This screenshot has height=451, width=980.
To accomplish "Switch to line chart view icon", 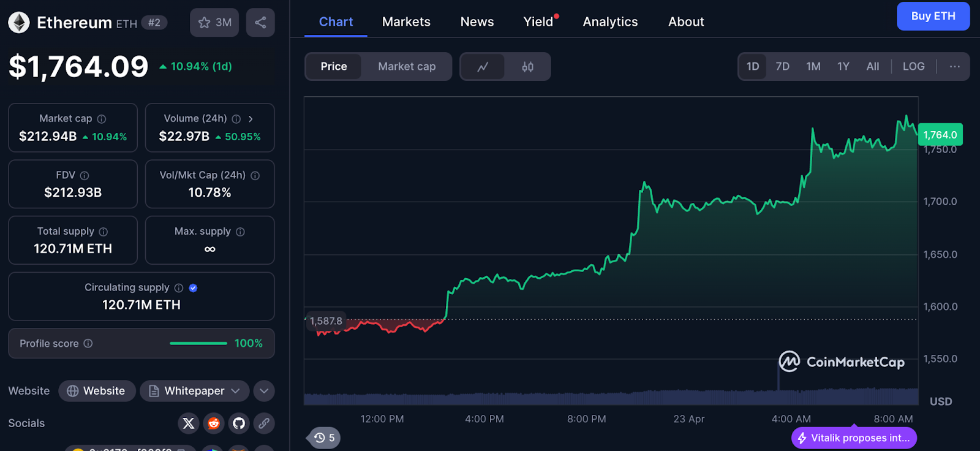I will tap(483, 67).
